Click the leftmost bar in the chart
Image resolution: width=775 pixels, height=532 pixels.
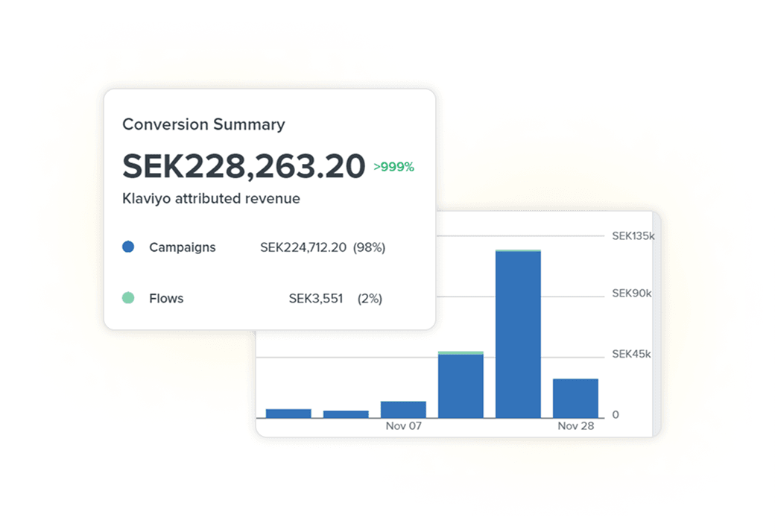coord(288,414)
